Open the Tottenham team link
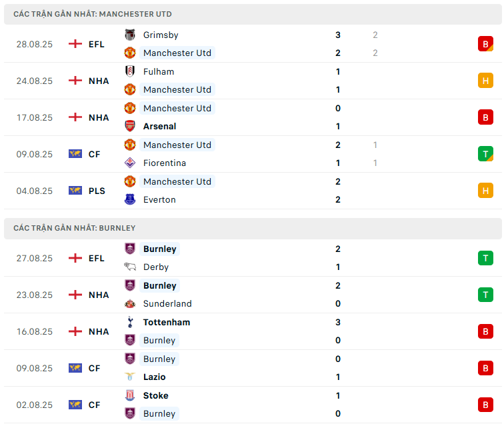 pos(167,323)
